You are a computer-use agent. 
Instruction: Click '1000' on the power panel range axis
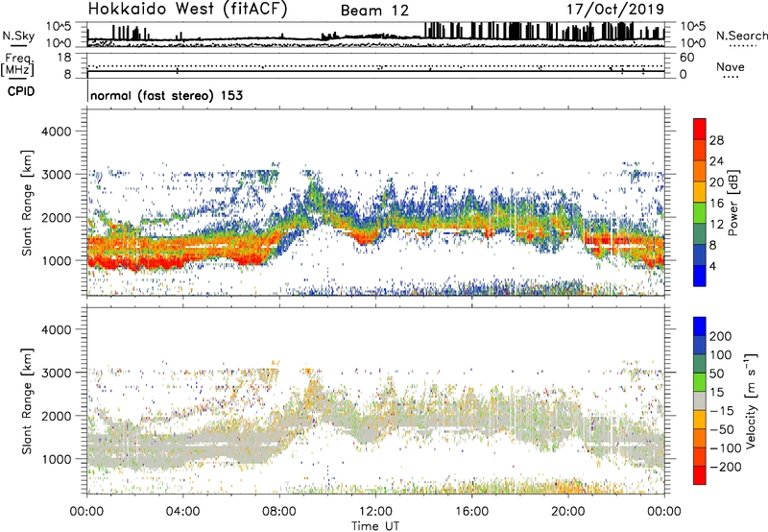click(x=57, y=260)
